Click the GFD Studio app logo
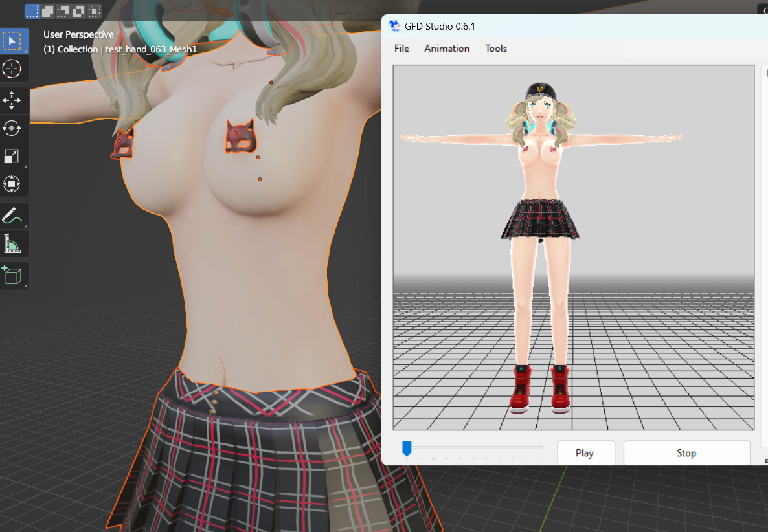 [x=394, y=26]
